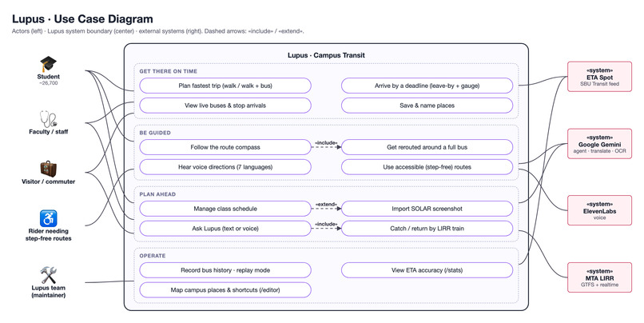Click the Faculty / staff actor label
The height and width of the screenshot is (323, 644).
point(49,131)
